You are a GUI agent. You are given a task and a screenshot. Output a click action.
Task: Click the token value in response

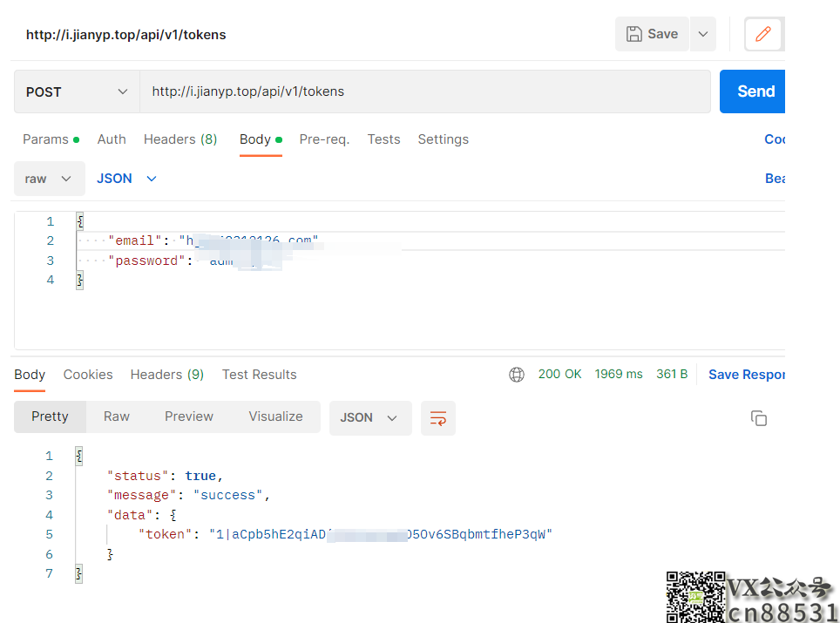point(381,534)
